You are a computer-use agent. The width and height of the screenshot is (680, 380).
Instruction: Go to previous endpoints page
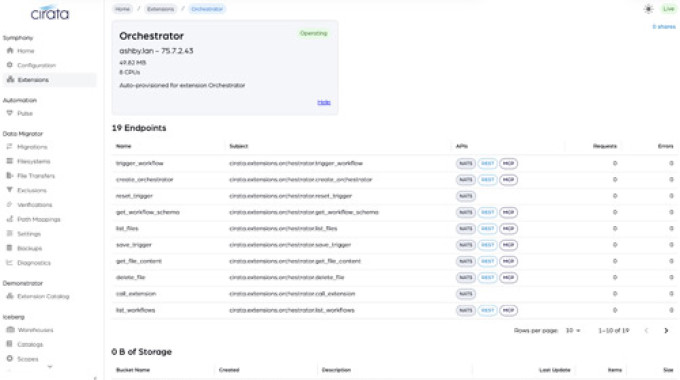point(646,331)
